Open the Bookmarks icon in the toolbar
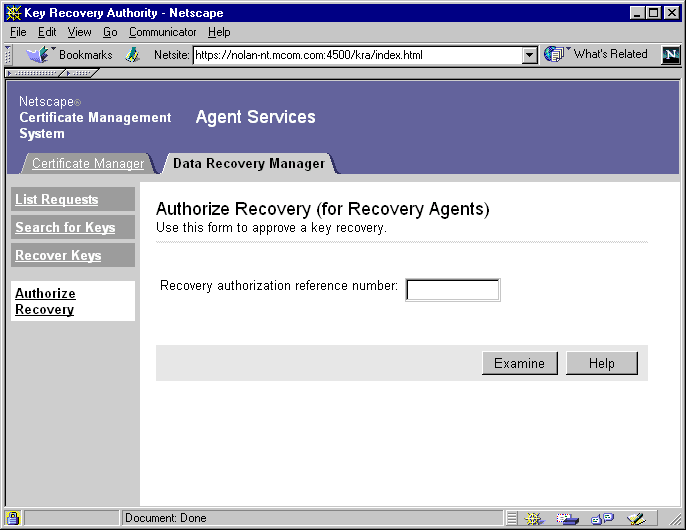This screenshot has height=530, width=686. point(38,55)
